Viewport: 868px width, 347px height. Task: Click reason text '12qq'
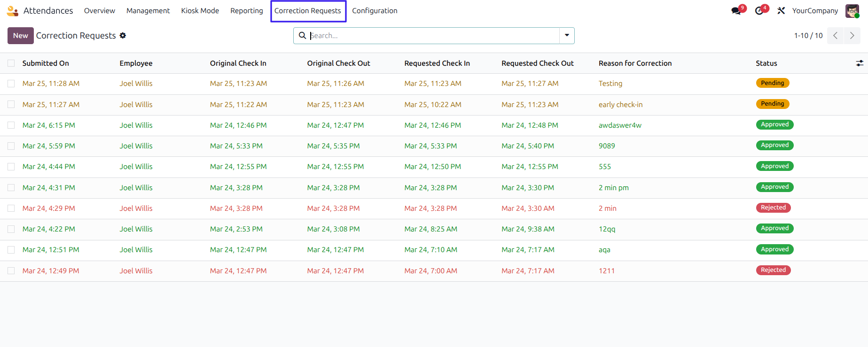point(607,229)
